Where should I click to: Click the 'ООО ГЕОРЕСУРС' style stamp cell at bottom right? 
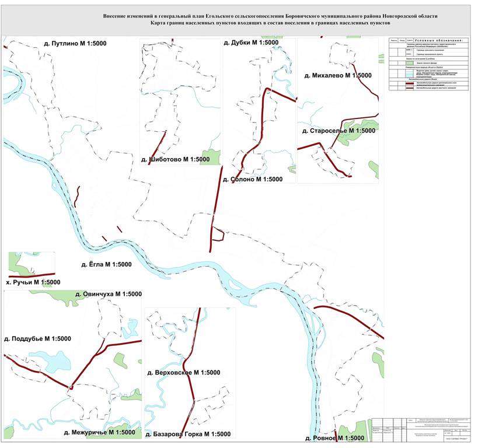pos(457,439)
